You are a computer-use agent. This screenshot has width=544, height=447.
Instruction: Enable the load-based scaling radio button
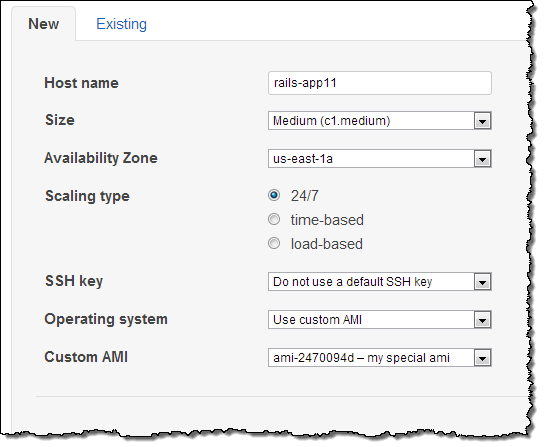pos(274,243)
